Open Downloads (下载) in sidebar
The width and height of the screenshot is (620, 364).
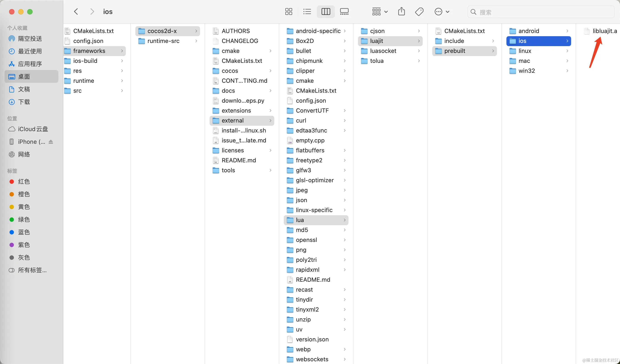tap(24, 102)
